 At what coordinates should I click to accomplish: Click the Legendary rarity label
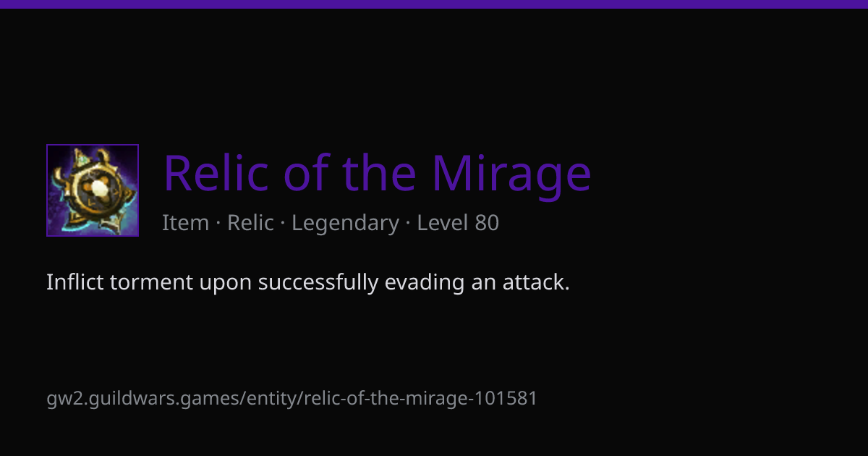[345, 224]
